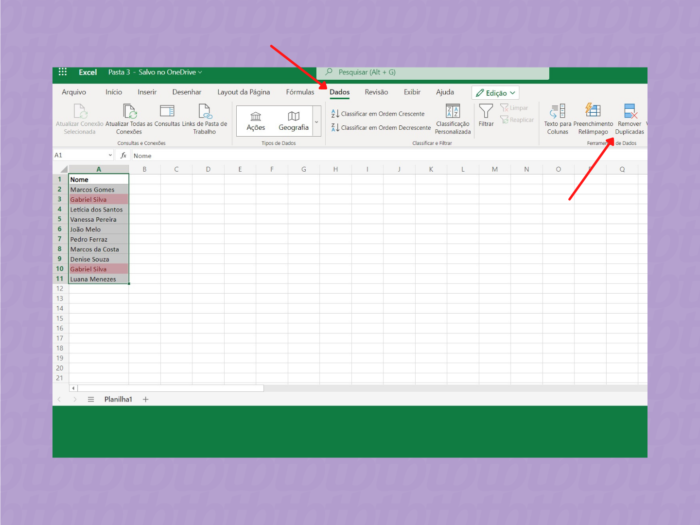Screen dimensions: 700x525
Task: Switch to the Ajuda tab
Action: pyautogui.click(x=445, y=92)
